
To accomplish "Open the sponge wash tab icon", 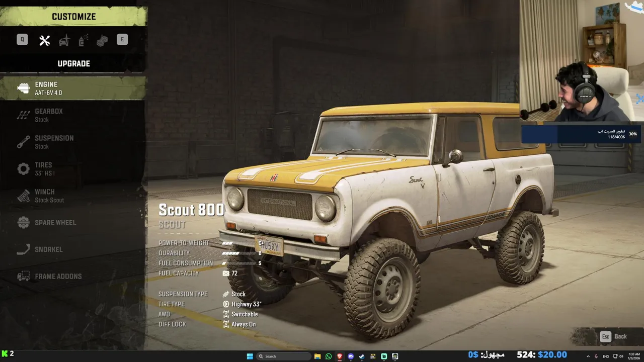I will point(103,40).
